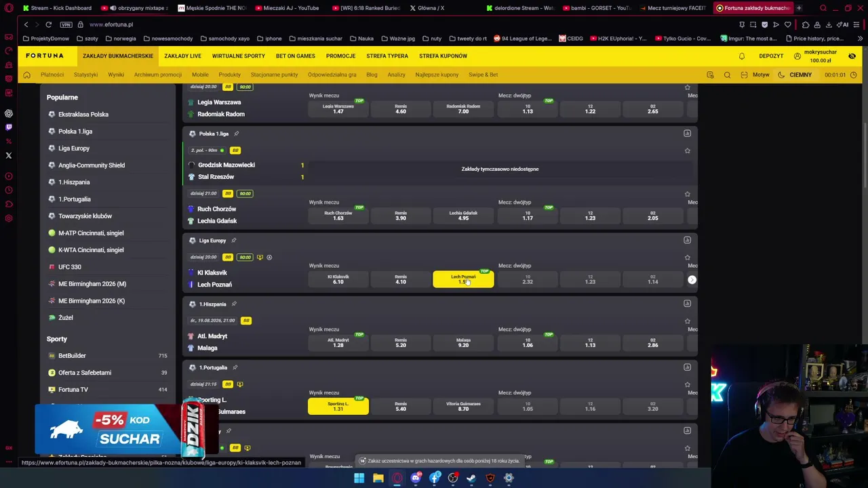Screen dimensions: 868x488
Task: Click the Fortuna logo
Action: pyautogui.click(x=45, y=56)
